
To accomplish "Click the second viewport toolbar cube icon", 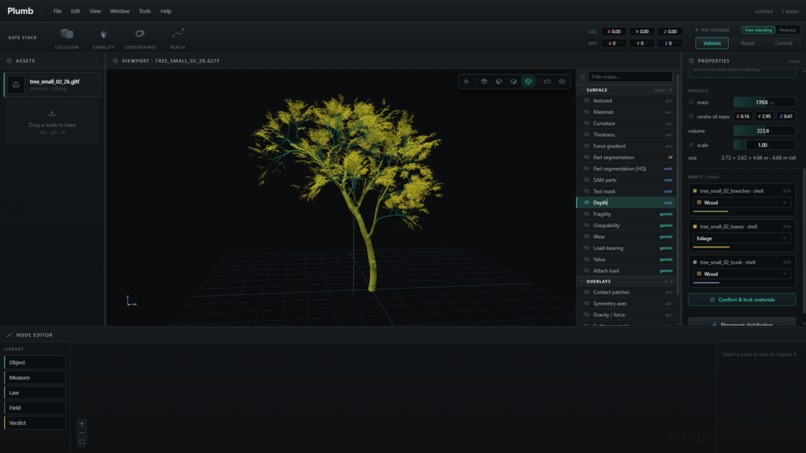I will (x=484, y=82).
